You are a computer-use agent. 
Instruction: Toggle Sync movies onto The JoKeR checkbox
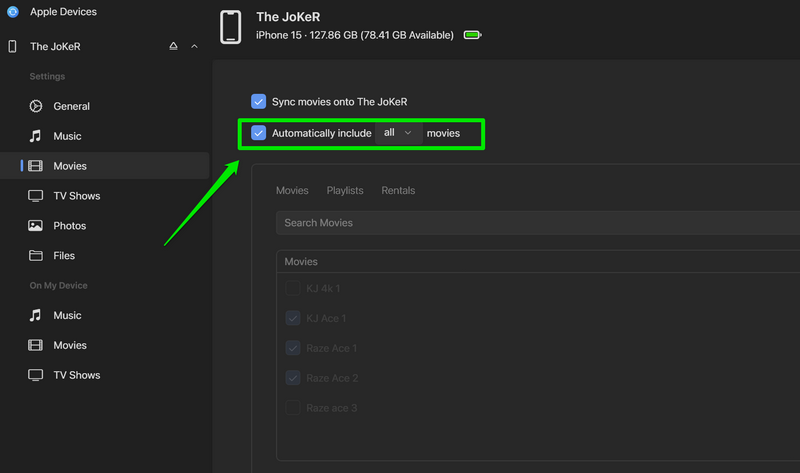(x=259, y=102)
